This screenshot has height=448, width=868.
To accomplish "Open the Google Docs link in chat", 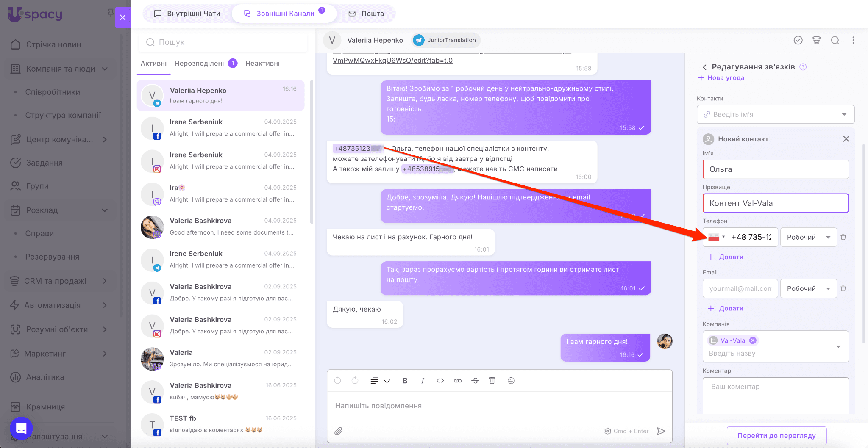I will point(392,60).
